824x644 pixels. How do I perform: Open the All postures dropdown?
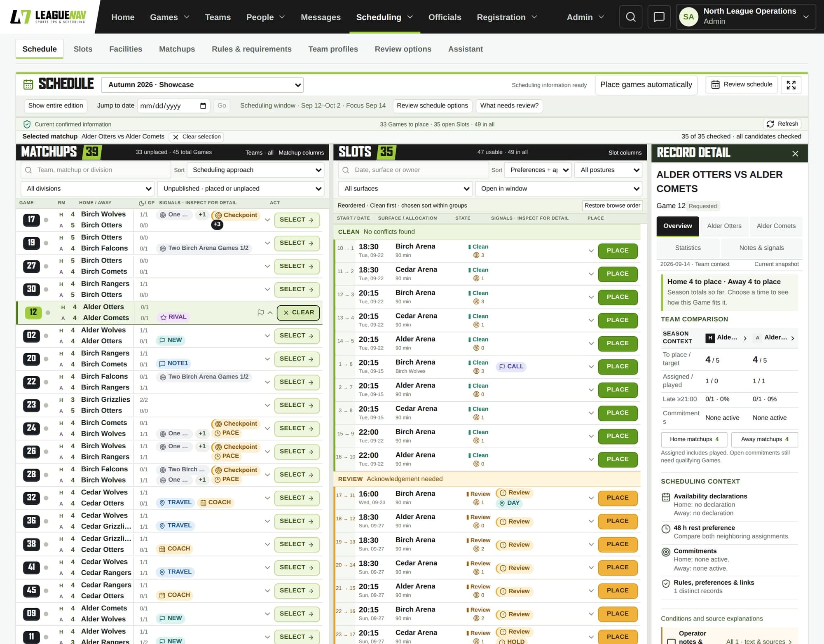[x=608, y=170]
